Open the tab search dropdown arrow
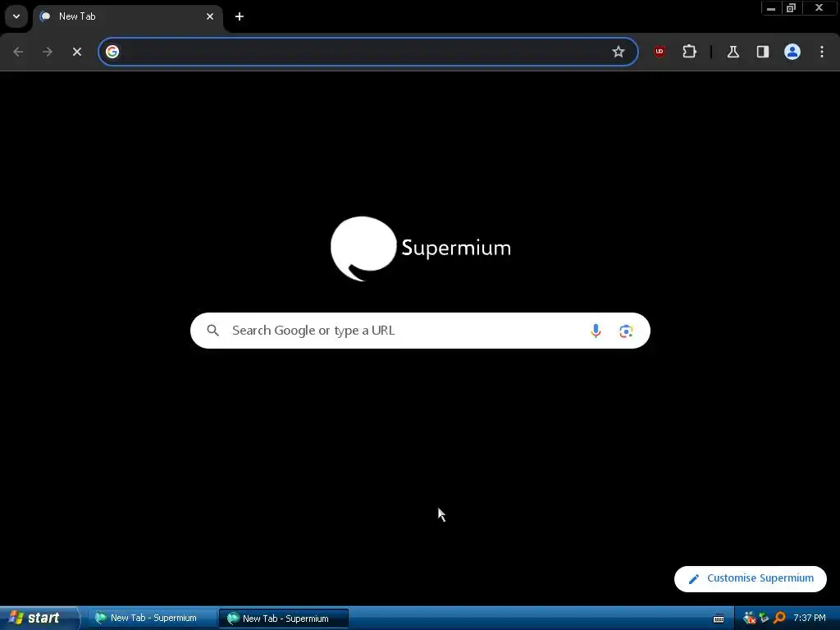Image resolution: width=840 pixels, height=630 pixels. (x=16, y=16)
